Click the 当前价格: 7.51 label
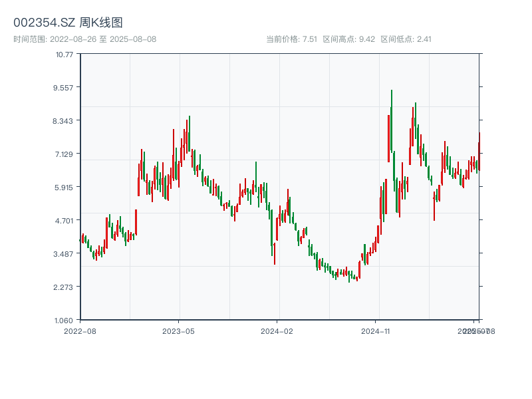 291,39
